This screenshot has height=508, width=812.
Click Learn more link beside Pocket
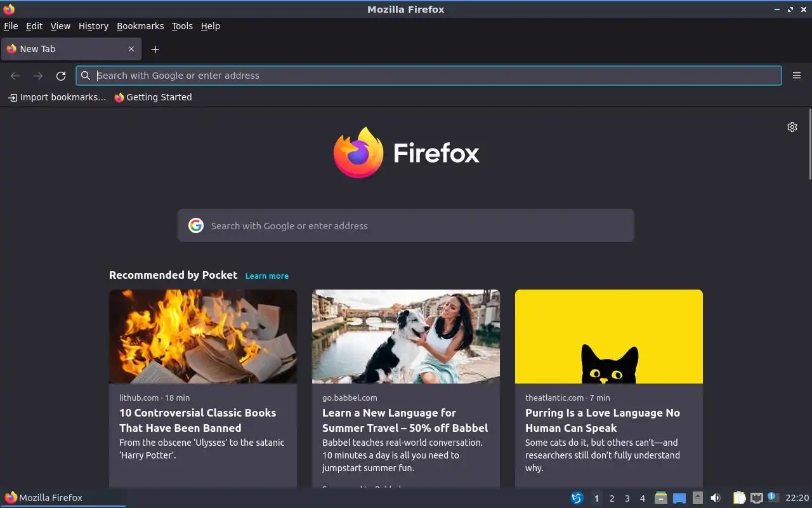(267, 276)
